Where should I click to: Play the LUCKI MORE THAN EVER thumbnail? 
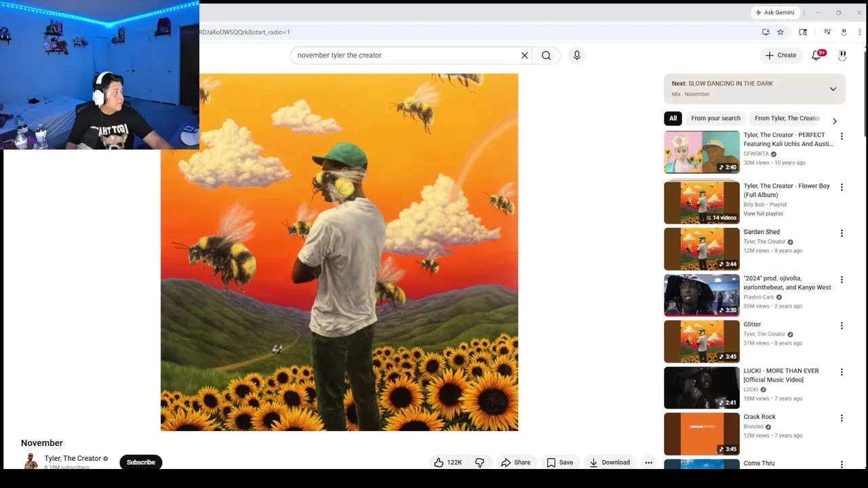pos(702,388)
